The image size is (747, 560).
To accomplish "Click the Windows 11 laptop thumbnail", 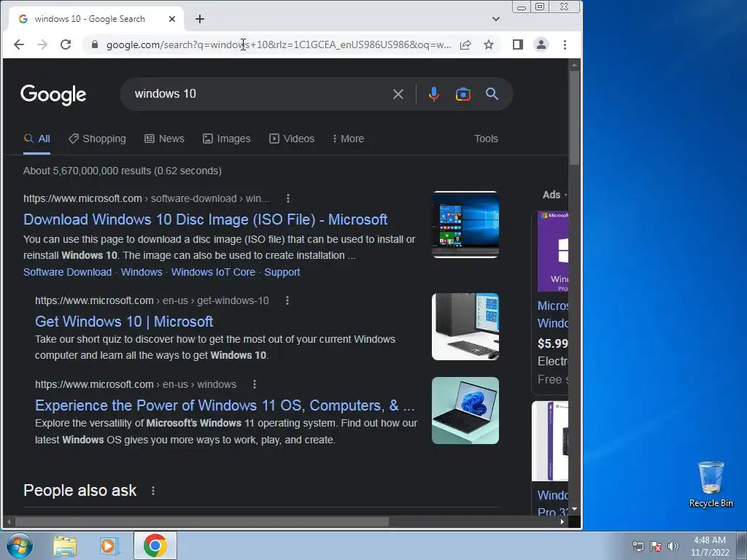I will pos(465,411).
